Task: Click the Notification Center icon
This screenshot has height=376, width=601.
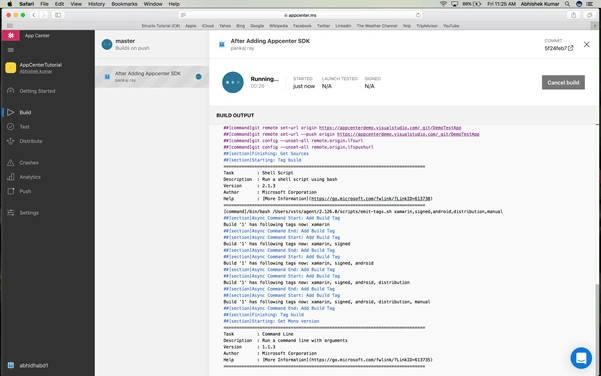Action: click(x=590, y=4)
